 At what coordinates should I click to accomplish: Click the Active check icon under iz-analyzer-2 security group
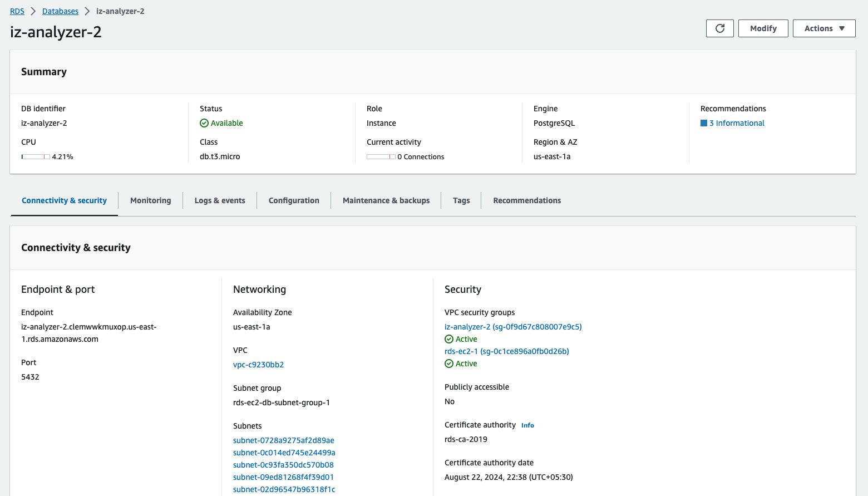click(449, 339)
